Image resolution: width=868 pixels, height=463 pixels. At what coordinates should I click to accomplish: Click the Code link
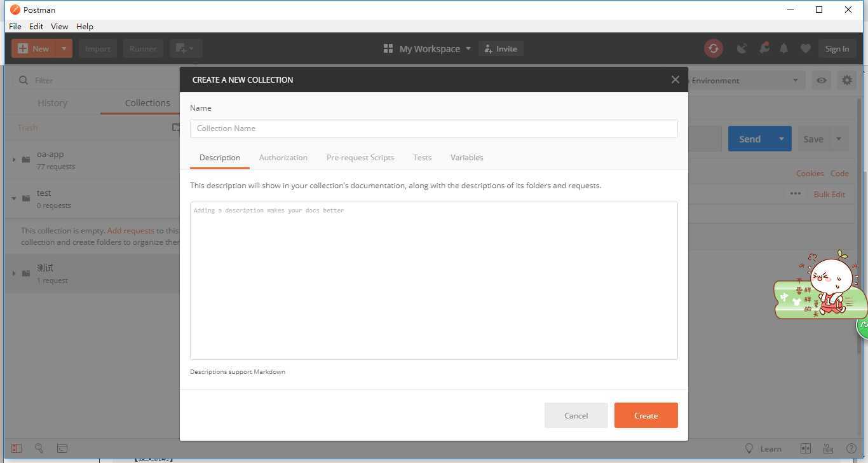(x=839, y=173)
